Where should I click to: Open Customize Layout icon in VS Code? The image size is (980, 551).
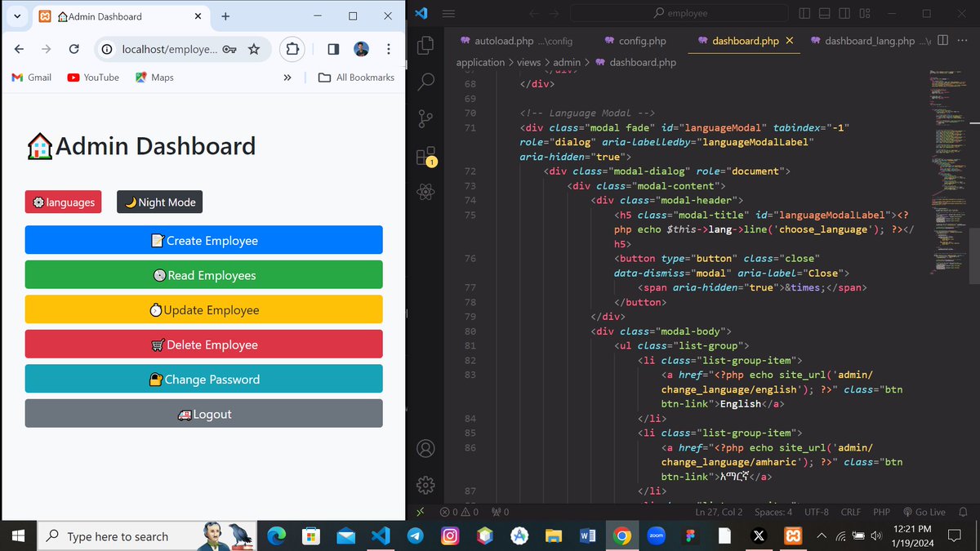tap(864, 13)
